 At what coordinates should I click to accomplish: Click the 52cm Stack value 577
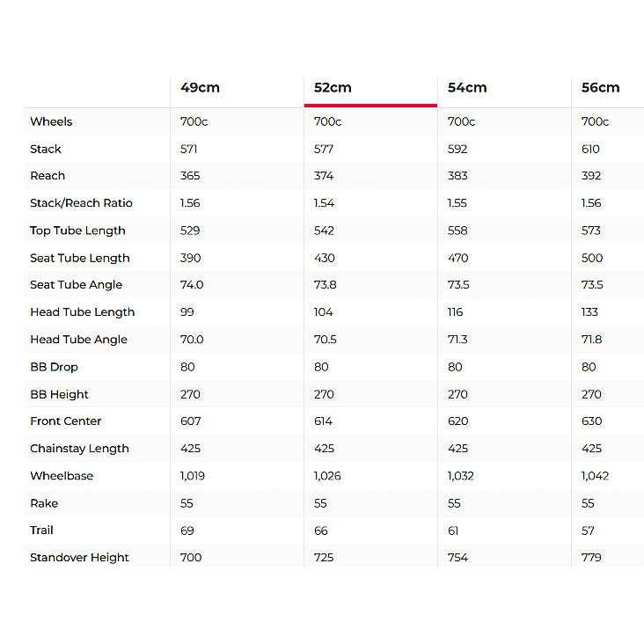pyautogui.click(x=324, y=149)
